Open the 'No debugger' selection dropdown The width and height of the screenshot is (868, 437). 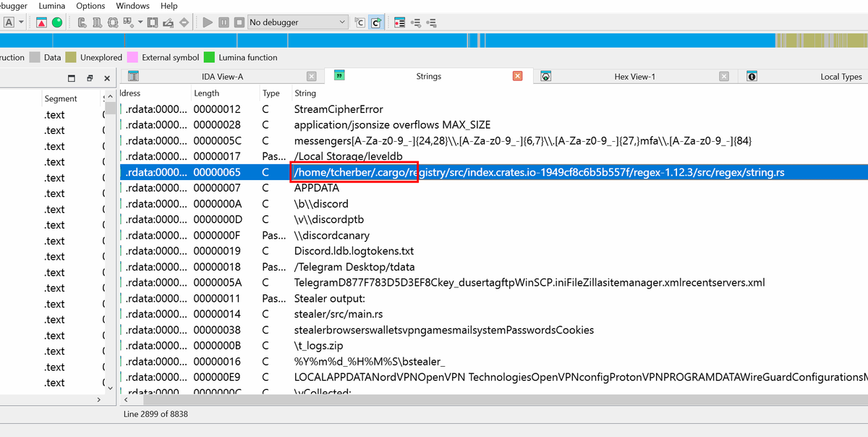[x=297, y=22]
